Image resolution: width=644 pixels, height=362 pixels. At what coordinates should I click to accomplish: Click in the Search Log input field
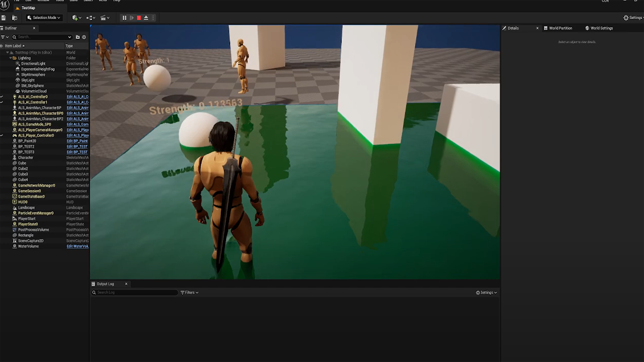[x=136, y=293]
